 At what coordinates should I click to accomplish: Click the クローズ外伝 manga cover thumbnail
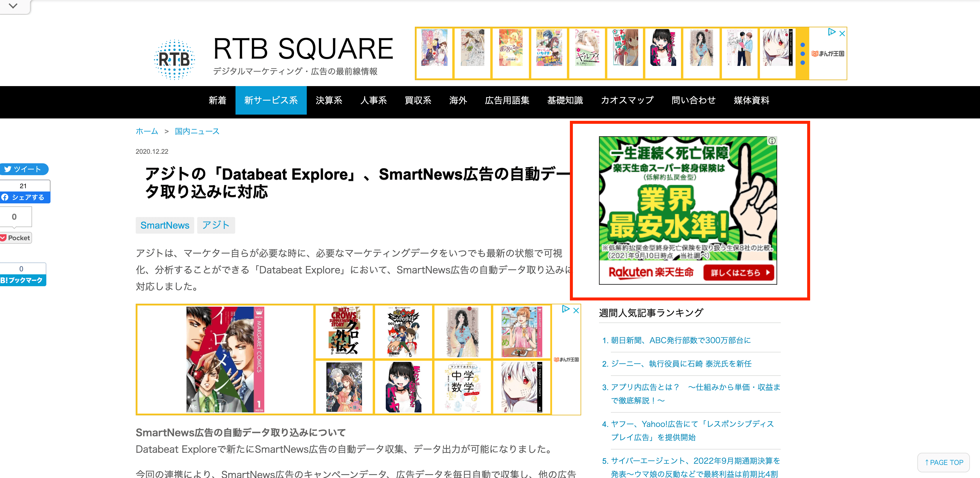point(344,332)
